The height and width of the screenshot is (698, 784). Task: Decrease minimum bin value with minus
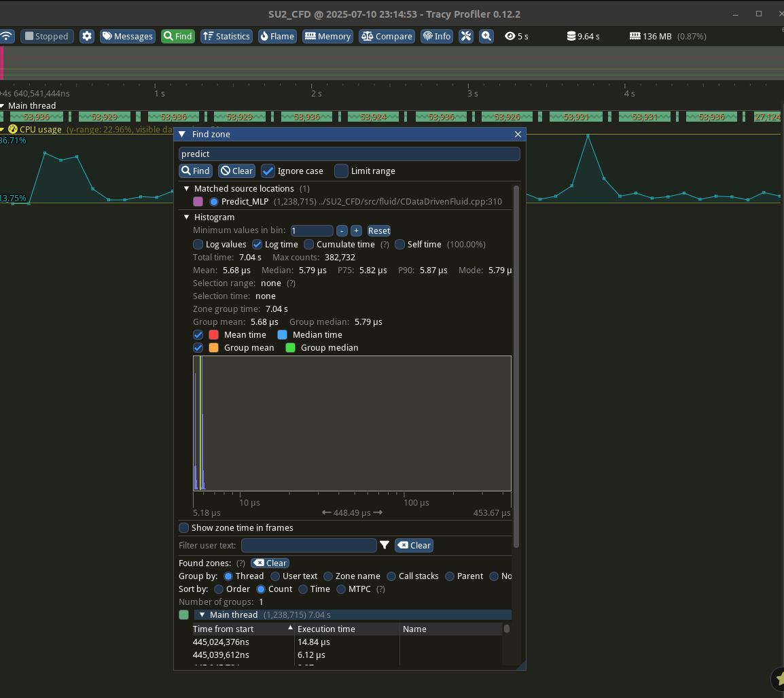342,230
